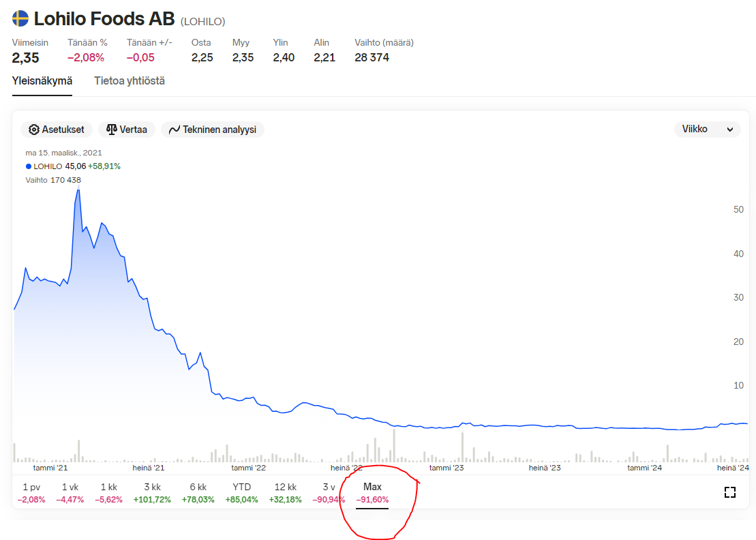The image size is (756, 540).
Task: Click the Lohilo Foods AB heading
Action: click(104, 19)
